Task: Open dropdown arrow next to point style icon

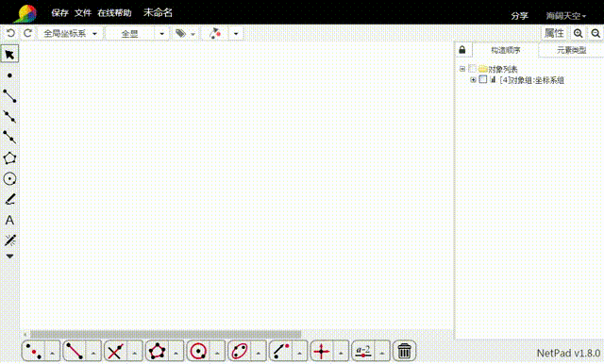Action: (x=236, y=33)
